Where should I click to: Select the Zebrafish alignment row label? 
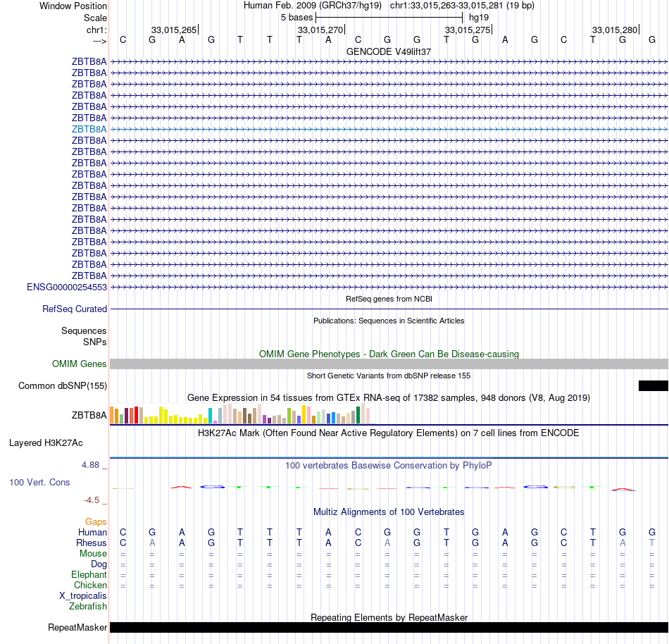[x=88, y=606]
